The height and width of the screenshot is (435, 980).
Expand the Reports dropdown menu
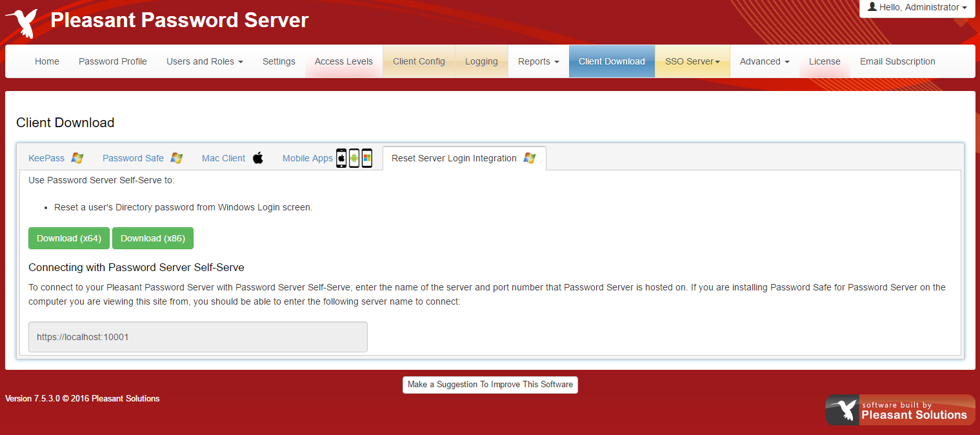538,61
